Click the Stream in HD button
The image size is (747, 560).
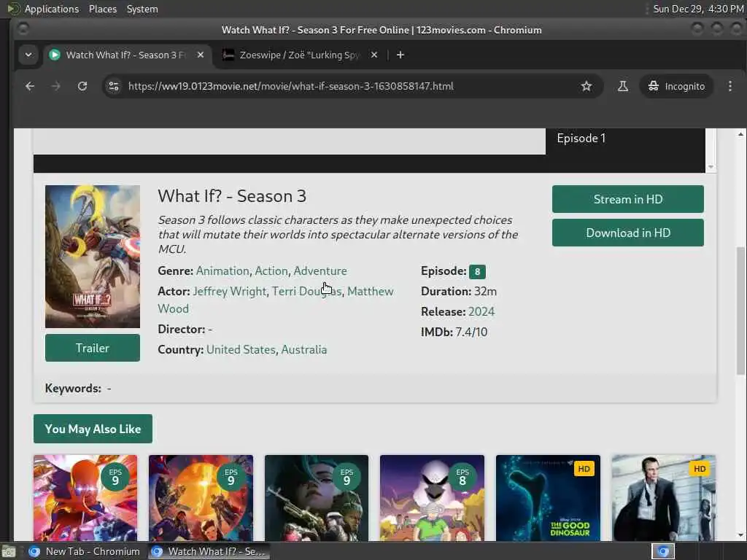628,199
